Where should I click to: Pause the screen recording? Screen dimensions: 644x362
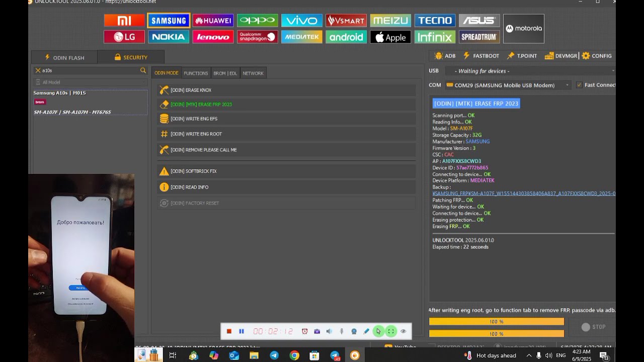pyautogui.click(x=242, y=331)
